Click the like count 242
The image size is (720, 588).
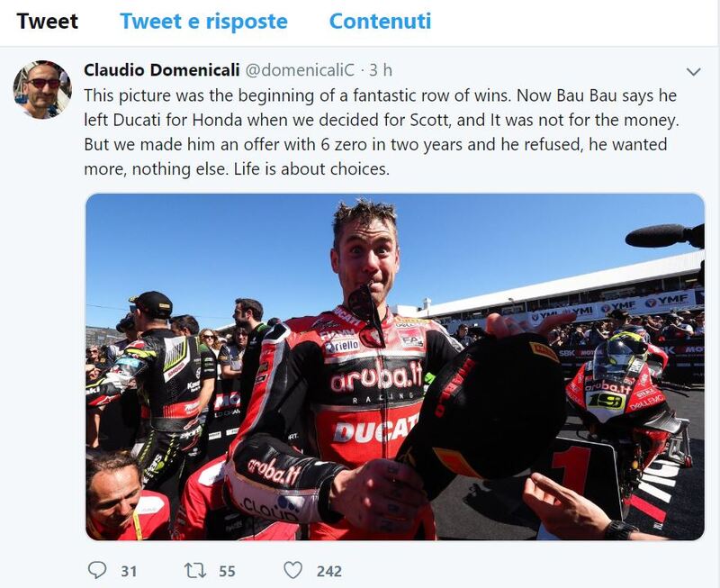[329, 571]
